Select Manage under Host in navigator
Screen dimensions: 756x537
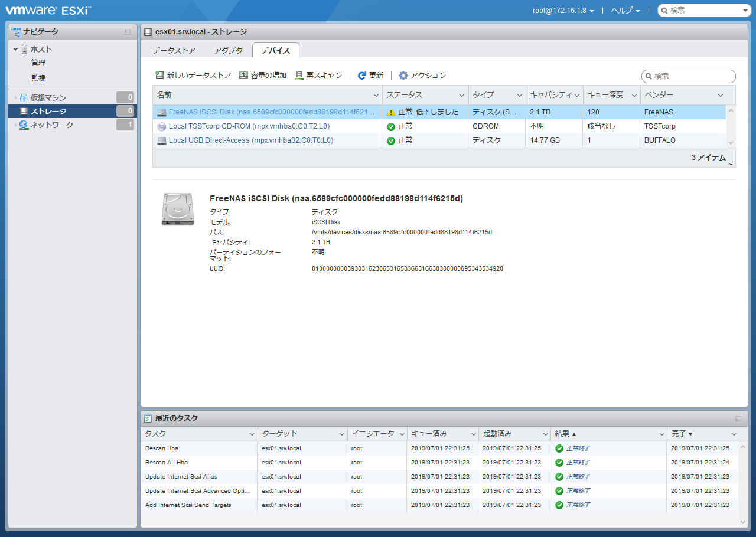click(38, 63)
